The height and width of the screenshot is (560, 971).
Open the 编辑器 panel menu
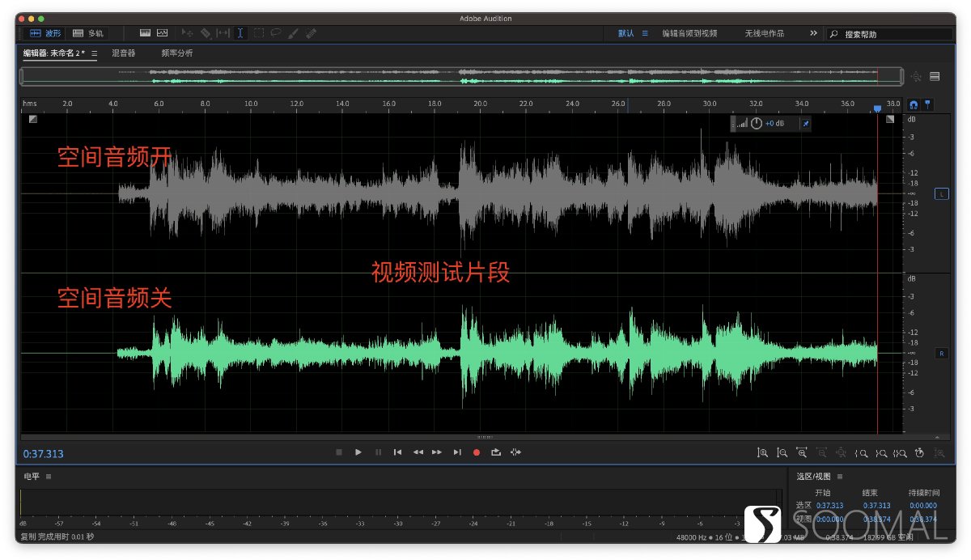[94, 53]
